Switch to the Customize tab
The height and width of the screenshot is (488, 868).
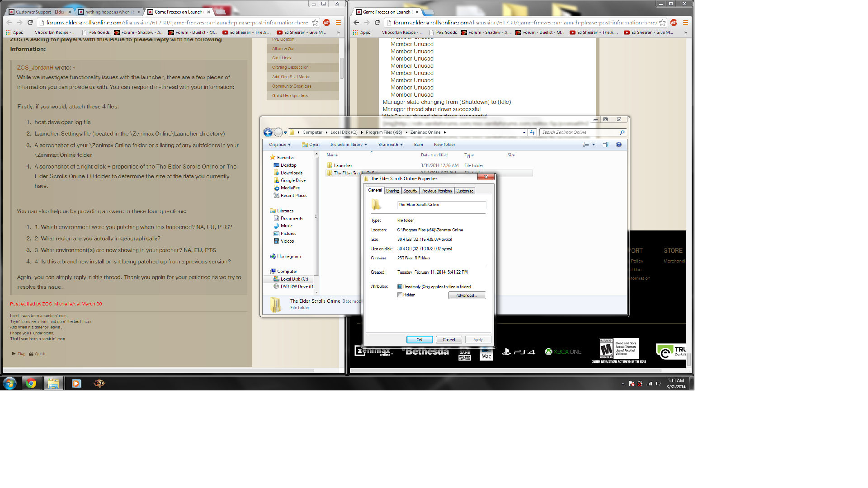[465, 191]
